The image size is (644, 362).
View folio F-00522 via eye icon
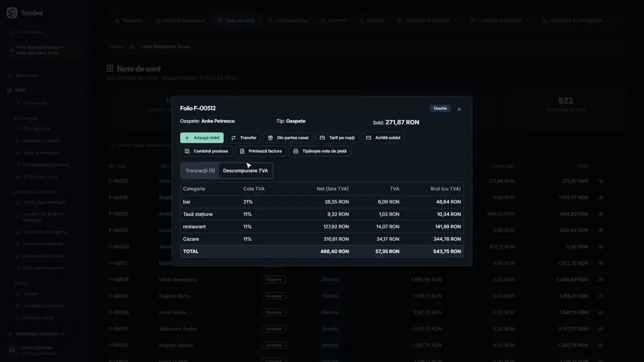[601, 214]
